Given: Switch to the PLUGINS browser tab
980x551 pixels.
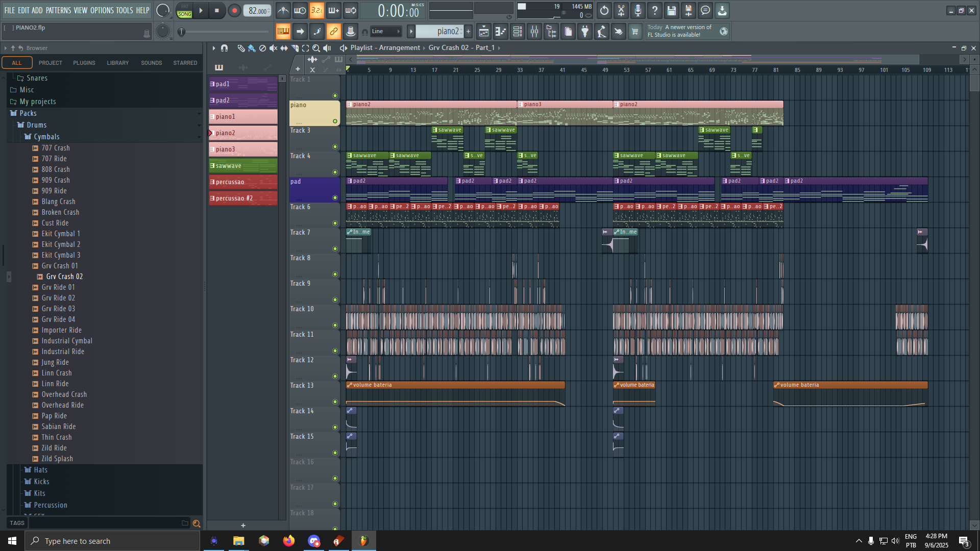Looking at the screenshot, I should point(84,63).
